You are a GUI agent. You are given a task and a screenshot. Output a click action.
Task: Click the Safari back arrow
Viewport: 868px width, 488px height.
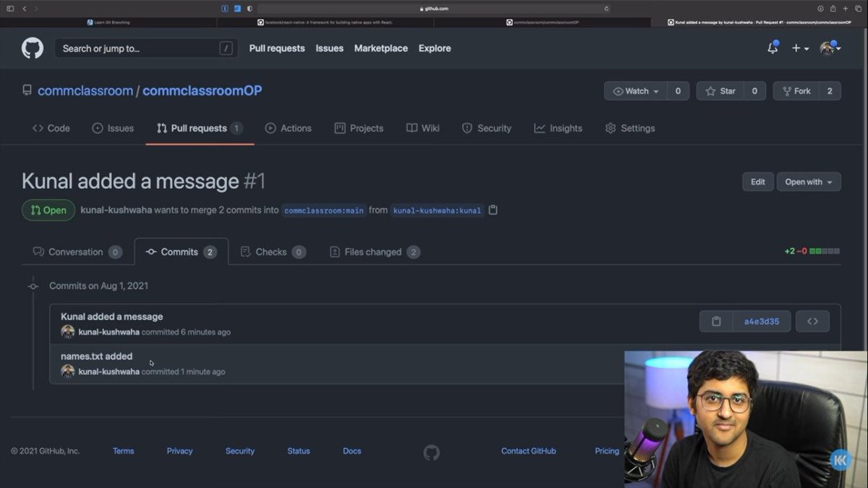pos(25,9)
